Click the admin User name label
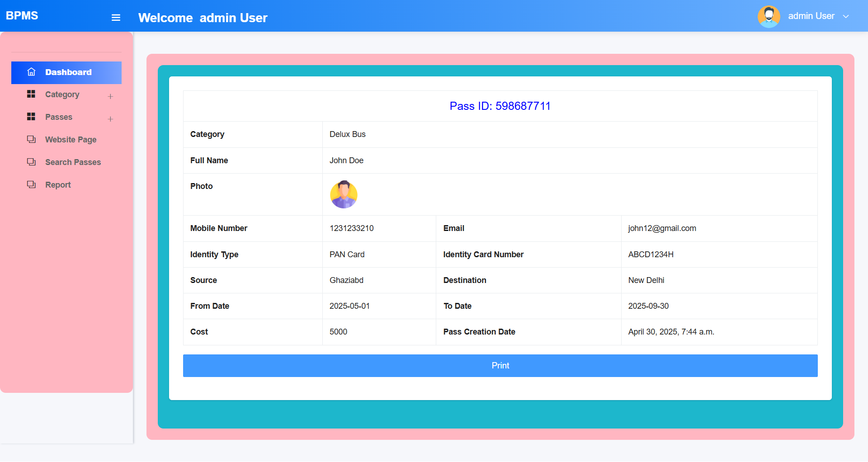 (811, 16)
